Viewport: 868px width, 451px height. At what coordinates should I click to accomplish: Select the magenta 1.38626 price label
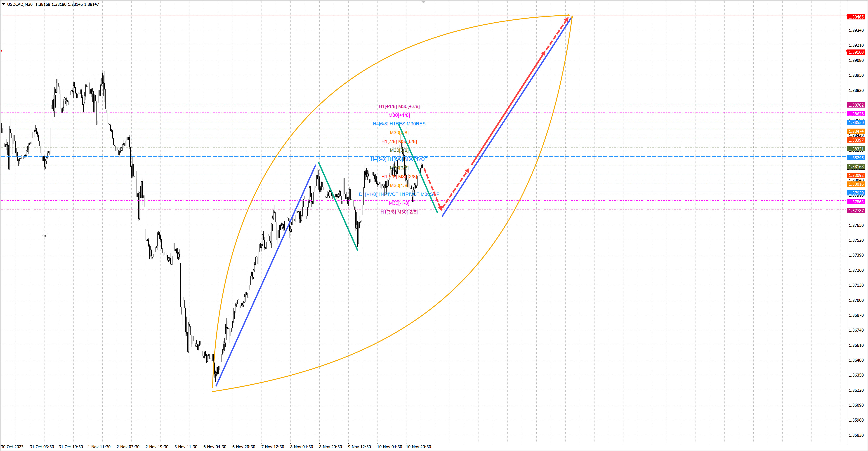pyautogui.click(x=856, y=114)
